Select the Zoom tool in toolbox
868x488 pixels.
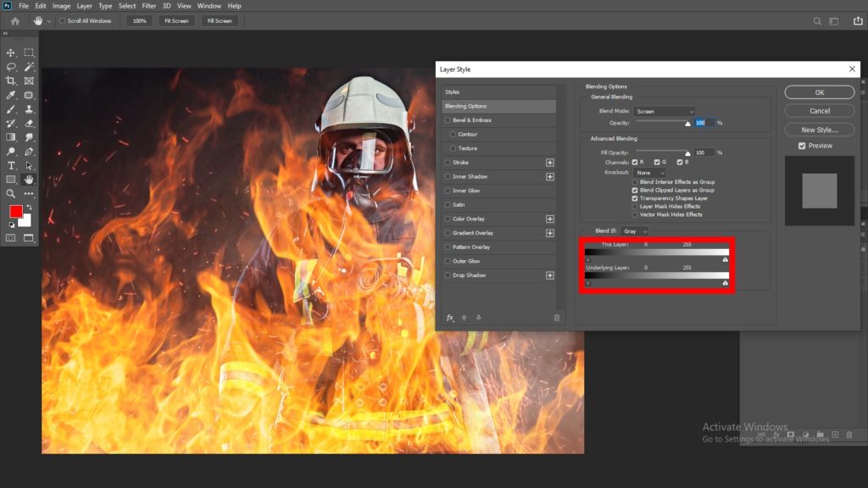coord(10,194)
